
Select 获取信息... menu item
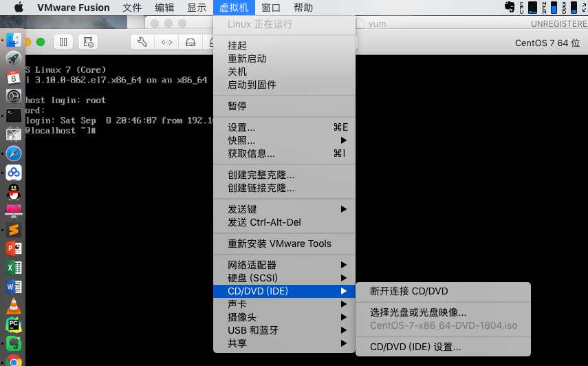pos(284,153)
